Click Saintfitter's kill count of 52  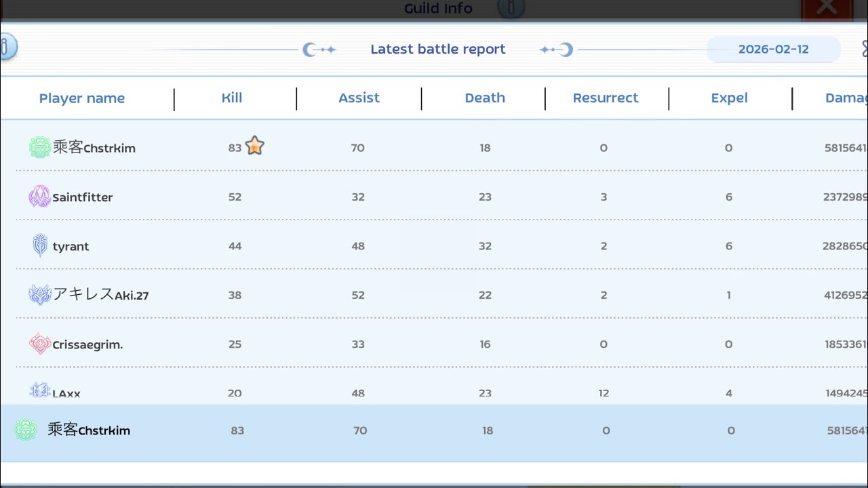[235, 197]
